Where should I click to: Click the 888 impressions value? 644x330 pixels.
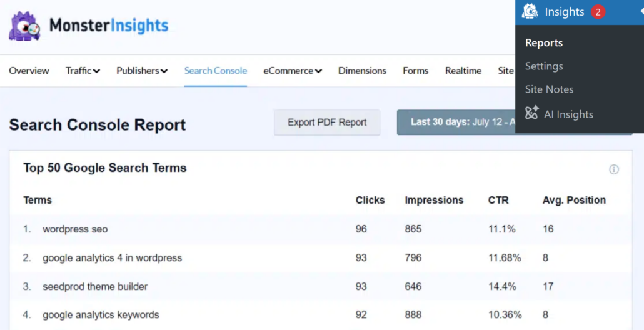[x=413, y=315]
